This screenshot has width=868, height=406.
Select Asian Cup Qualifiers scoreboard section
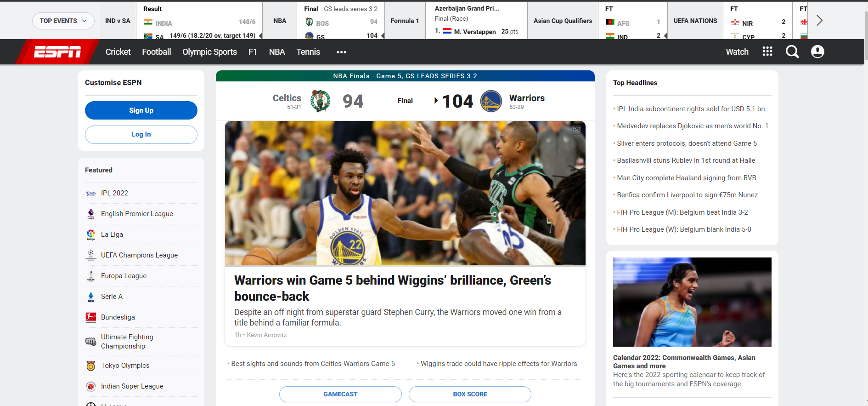point(563,21)
